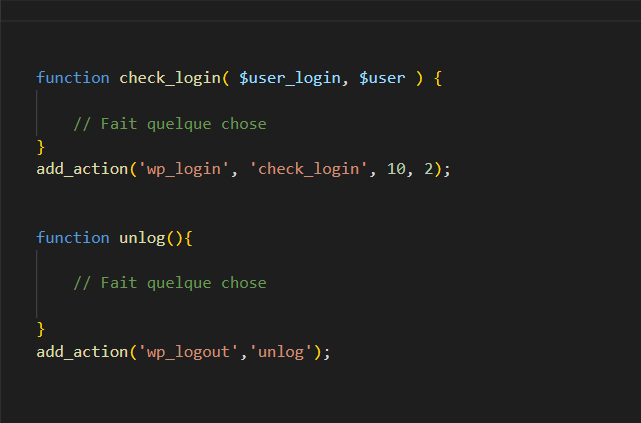Image resolution: width=641 pixels, height=423 pixels.
Task: Click the argument count number 2
Action: [x=428, y=169]
